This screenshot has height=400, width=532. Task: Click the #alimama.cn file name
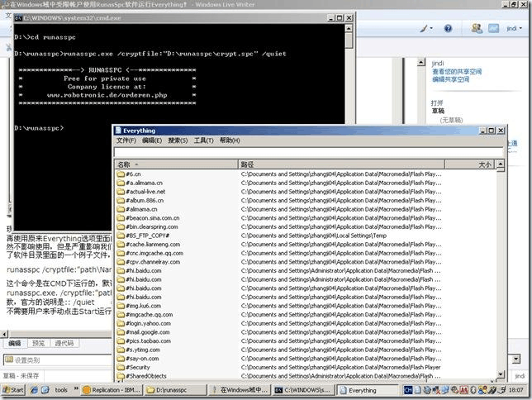141,210
